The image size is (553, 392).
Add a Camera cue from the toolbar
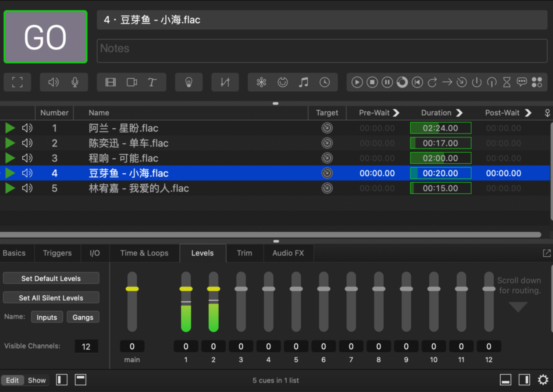132,82
